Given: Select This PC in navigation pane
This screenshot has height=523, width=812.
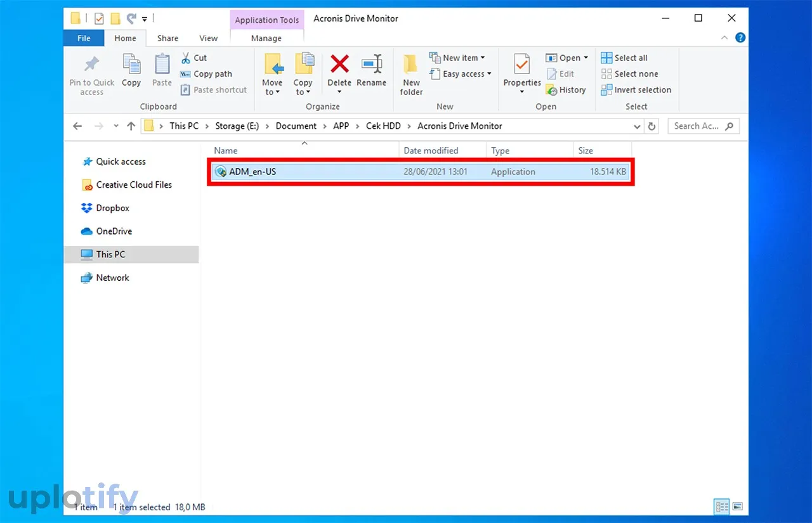Looking at the screenshot, I should coord(131,254).
